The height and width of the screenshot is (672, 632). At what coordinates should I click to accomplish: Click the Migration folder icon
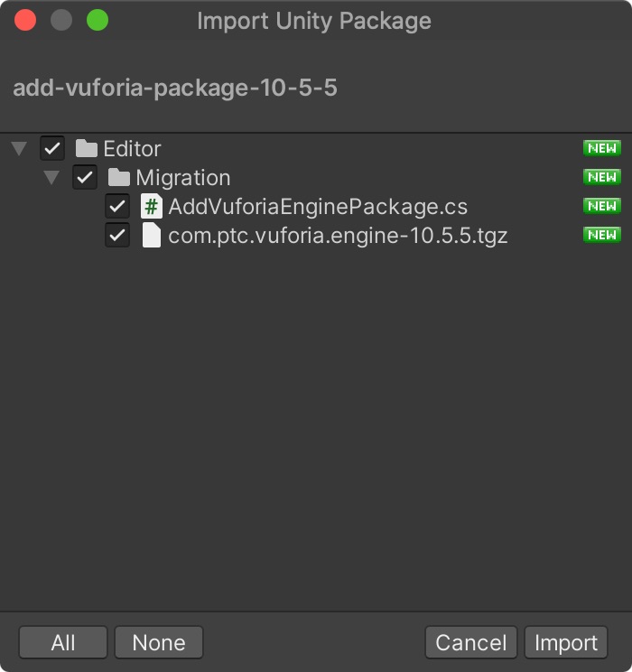click(x=119, y=177)
